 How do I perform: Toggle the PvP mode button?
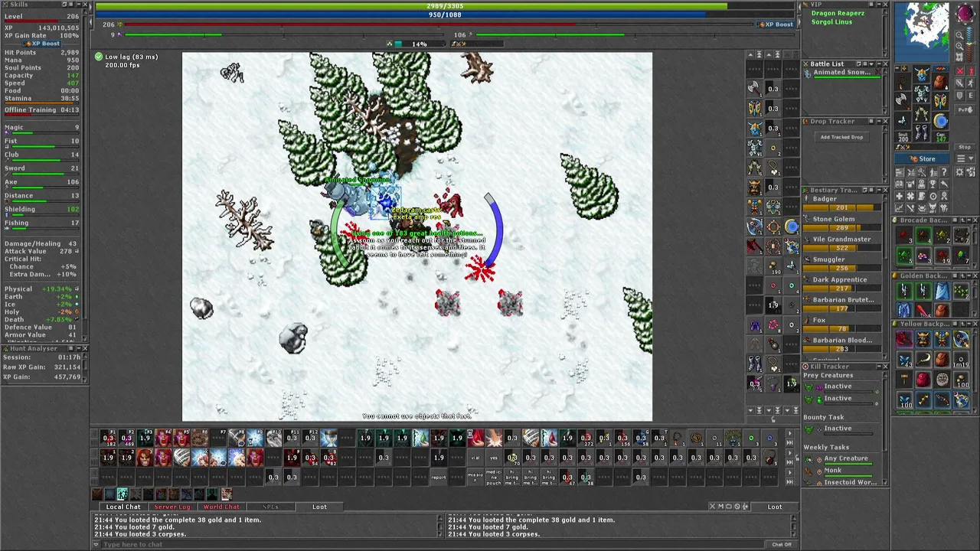965,109
